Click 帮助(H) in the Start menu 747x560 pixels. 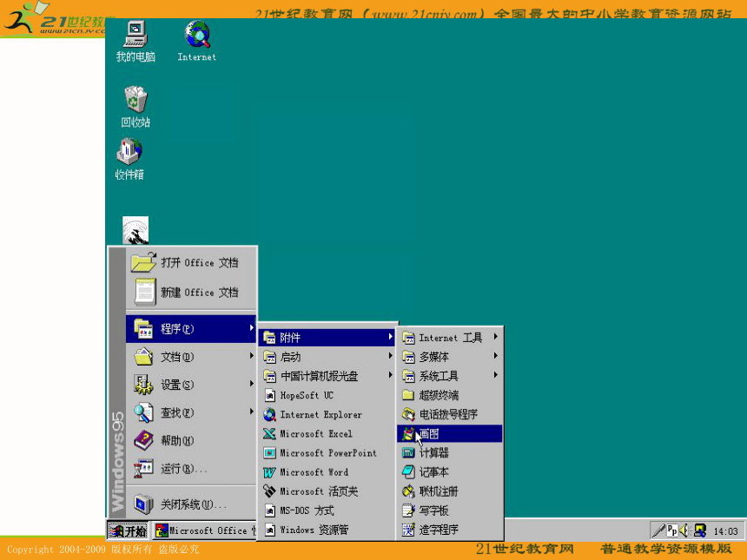click(191, 440)
